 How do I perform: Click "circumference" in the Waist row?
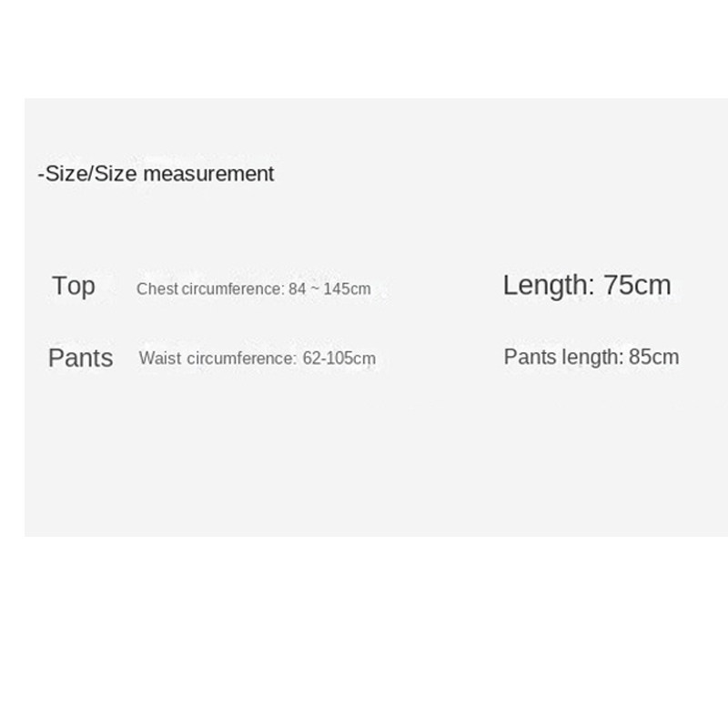241,359
